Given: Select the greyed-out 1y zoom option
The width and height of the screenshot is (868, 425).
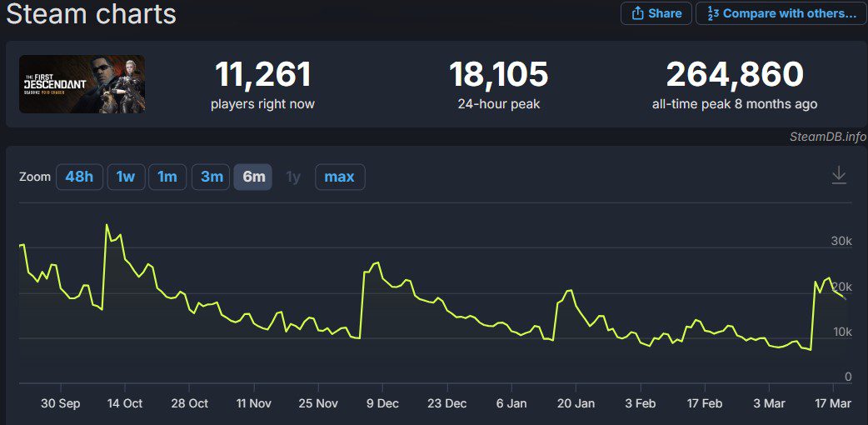Looking at the screenshot, I should pyautogui.click(x=293, y=177).
